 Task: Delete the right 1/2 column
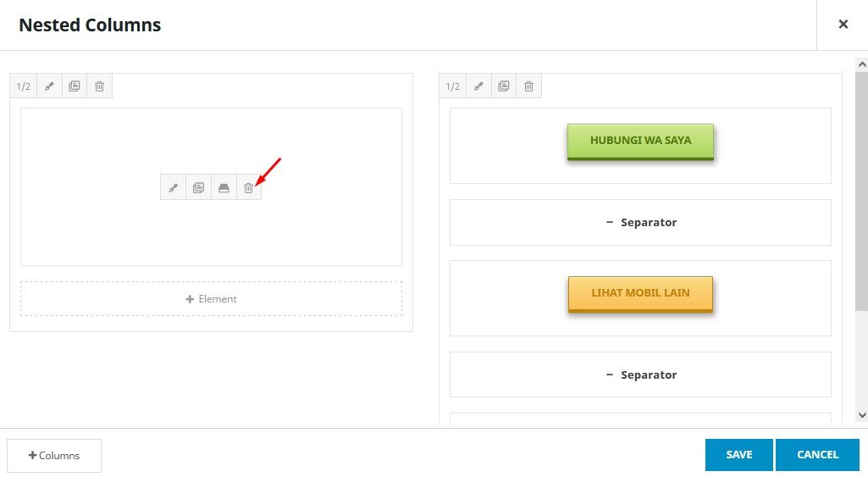(x=528, y=86)
